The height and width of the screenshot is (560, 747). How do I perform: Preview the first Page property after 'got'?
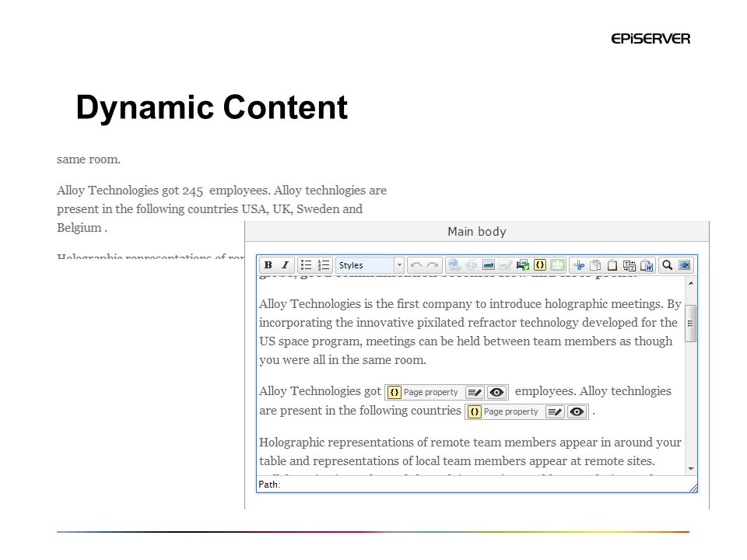(x=496, y=392)
